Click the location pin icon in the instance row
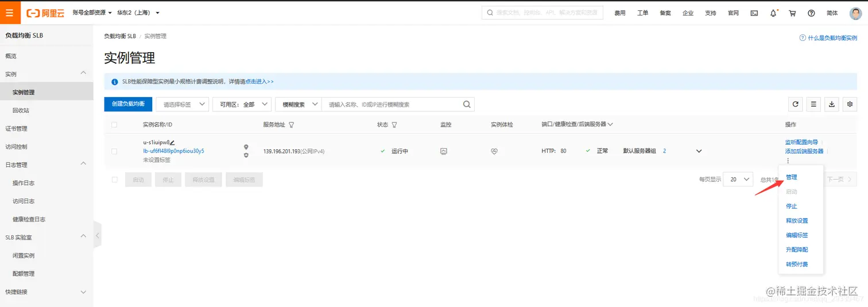Image resolution: width=868 pixels, height=307 pixels. (x=246, y=147)
